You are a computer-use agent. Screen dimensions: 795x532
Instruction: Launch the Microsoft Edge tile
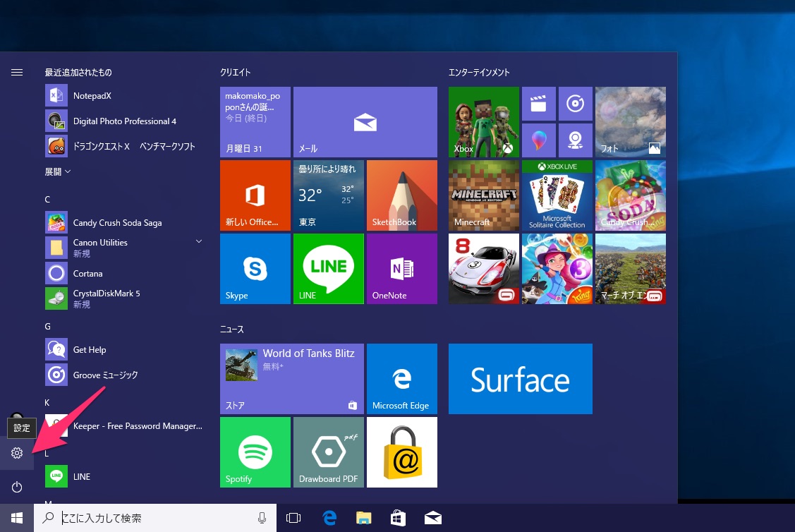pyautogui.click(x=402, y=379)
